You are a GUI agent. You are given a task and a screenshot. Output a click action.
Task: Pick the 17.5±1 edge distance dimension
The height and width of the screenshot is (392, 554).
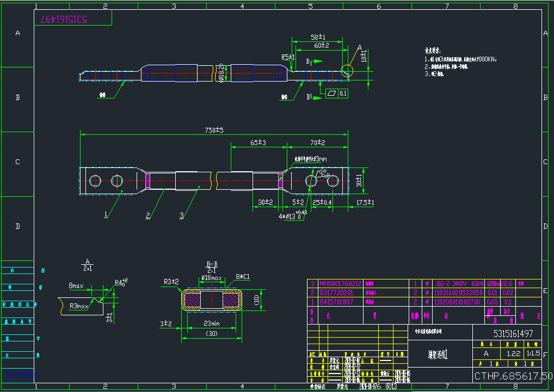(x=365, y=202)
